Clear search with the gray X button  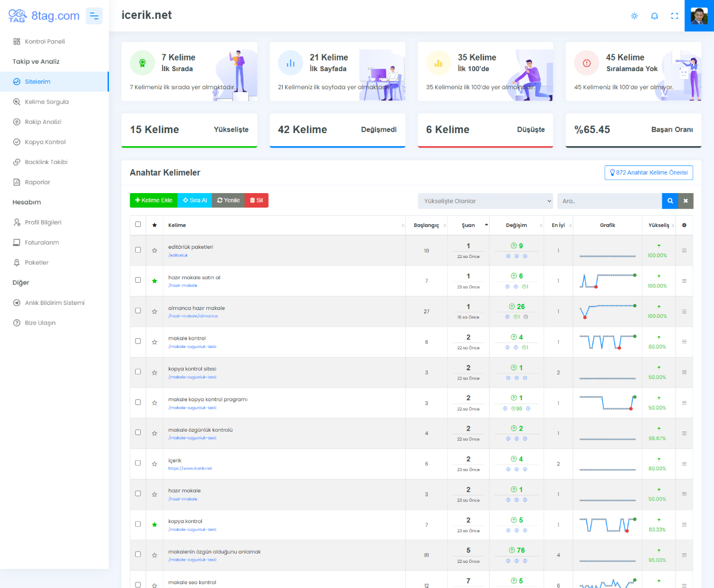685,201
